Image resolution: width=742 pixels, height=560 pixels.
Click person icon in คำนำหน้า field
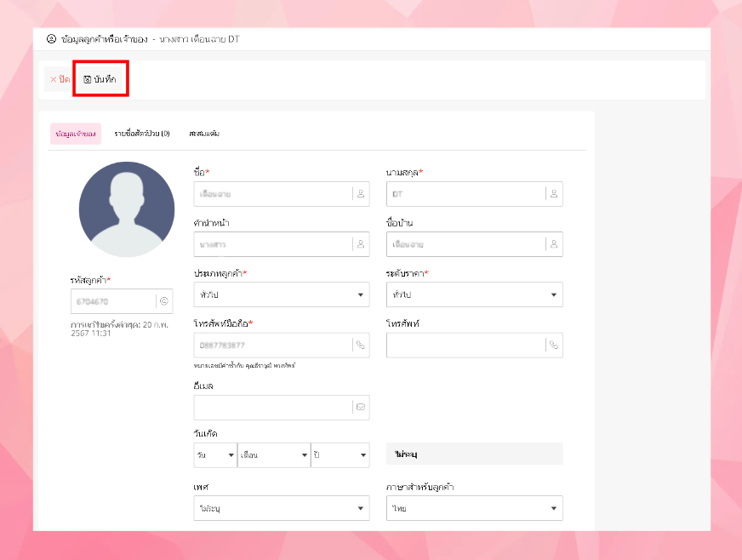pos(361,243)
